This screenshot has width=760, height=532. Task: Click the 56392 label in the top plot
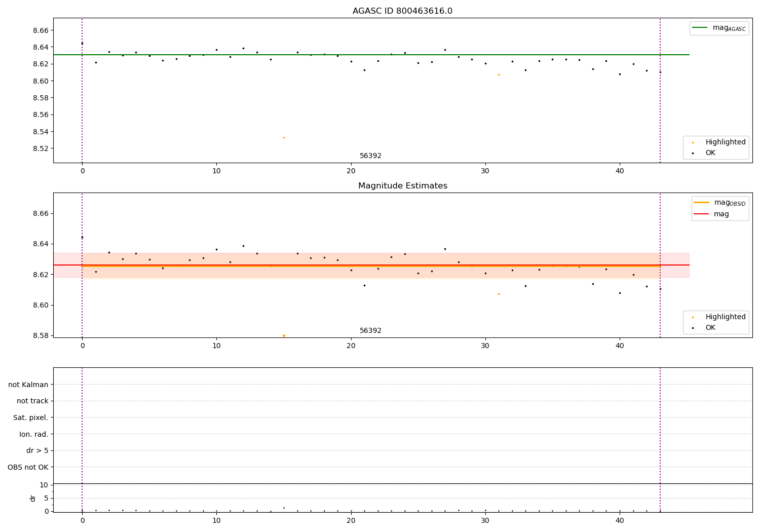pos(370,156)
